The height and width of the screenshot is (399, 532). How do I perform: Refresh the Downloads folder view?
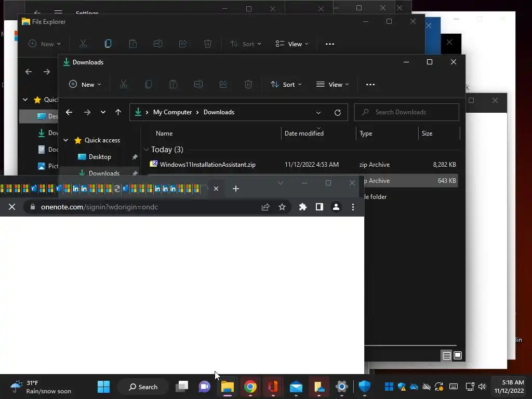(x=338, y=113)
